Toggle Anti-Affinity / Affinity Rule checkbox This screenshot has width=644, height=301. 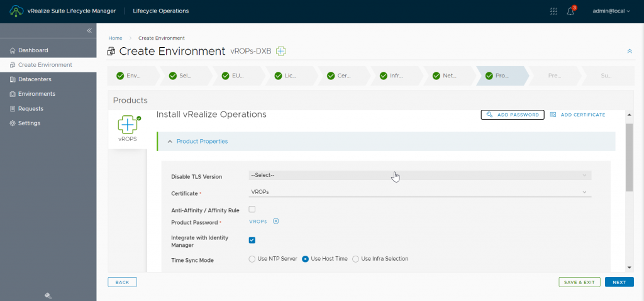(x=252, y=209)
